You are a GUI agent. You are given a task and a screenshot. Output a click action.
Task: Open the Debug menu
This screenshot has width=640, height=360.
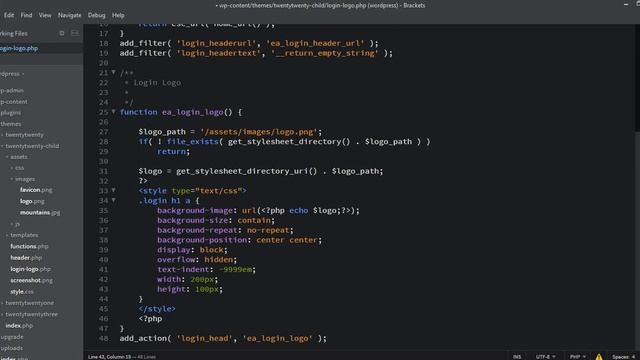pyautogui.click(x=96, y=15)
